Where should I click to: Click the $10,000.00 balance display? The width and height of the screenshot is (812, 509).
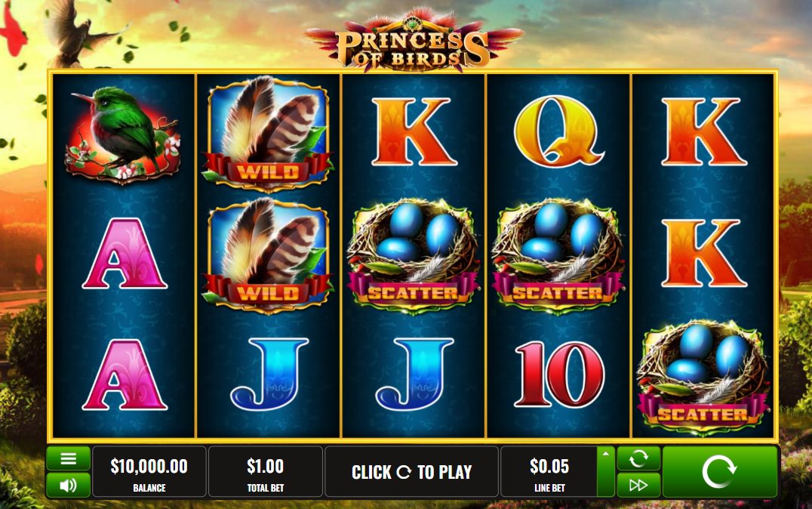pos(149,472)
